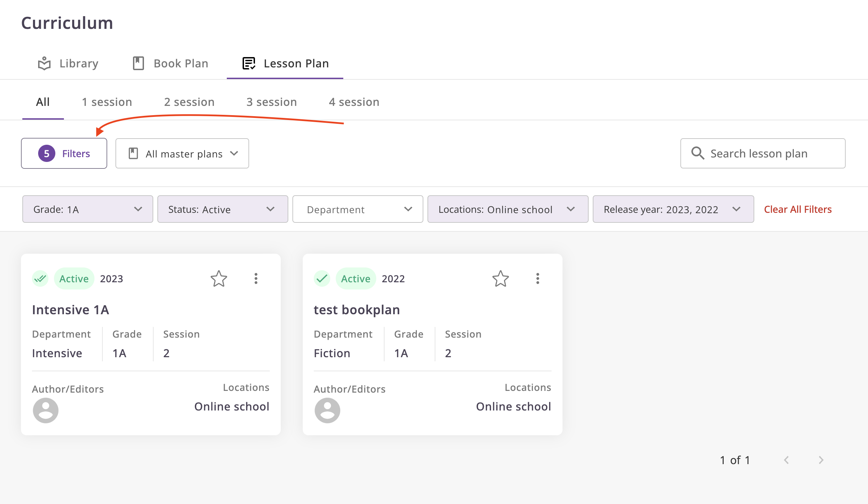Expand the Grade: 1A dropdown
The height and width of the screenshot is (504, 868).
tap(88, 209)
